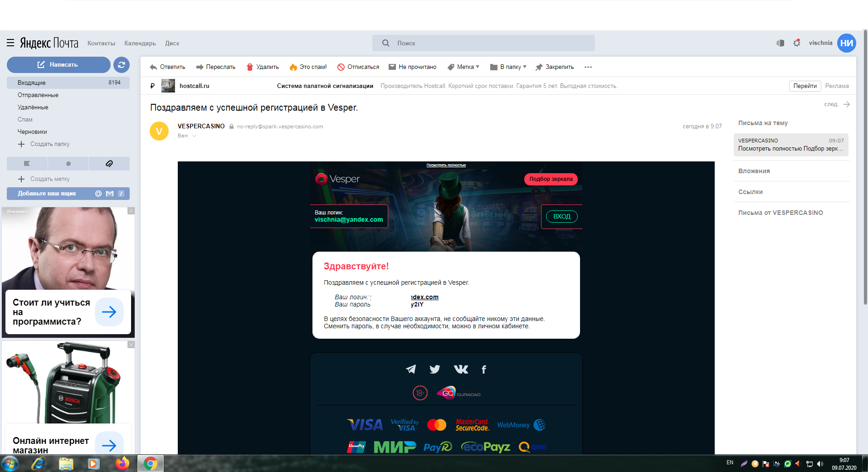Open Internet Explorer from the taskbar
This screenshot has width=868, height=472.
[x=38, y=463]
